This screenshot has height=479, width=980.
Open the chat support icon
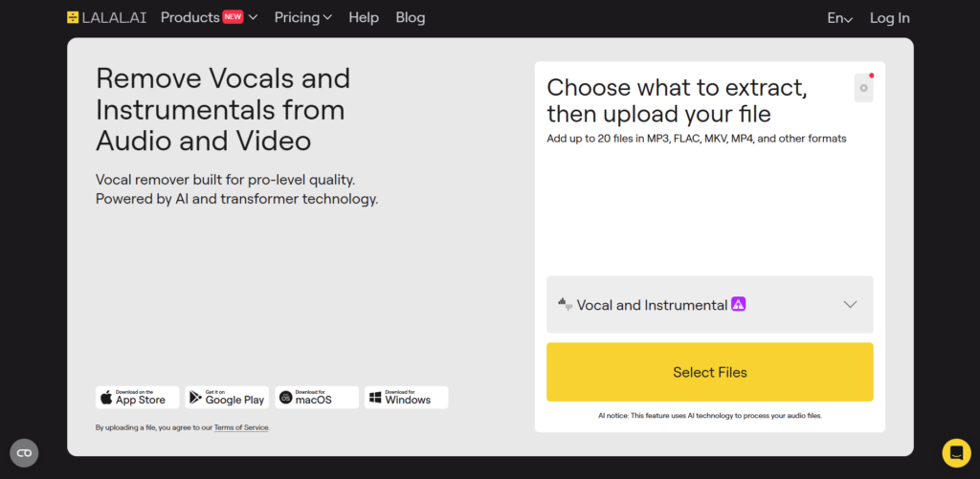tap(956, 453)
